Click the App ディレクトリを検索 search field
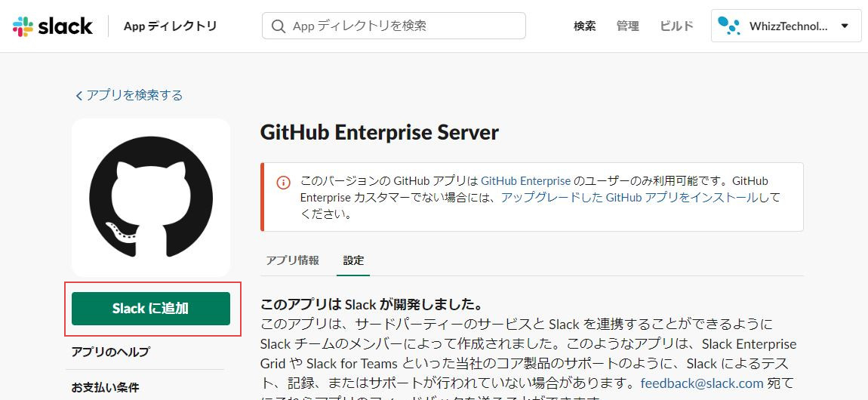This screenshot has height=400, width=868. pos(393,26)
